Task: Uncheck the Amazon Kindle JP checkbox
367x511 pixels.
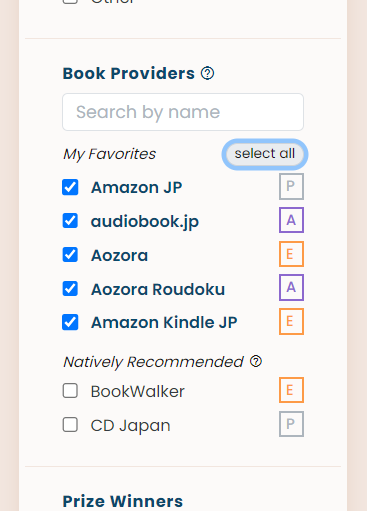Action: point(70,322)
